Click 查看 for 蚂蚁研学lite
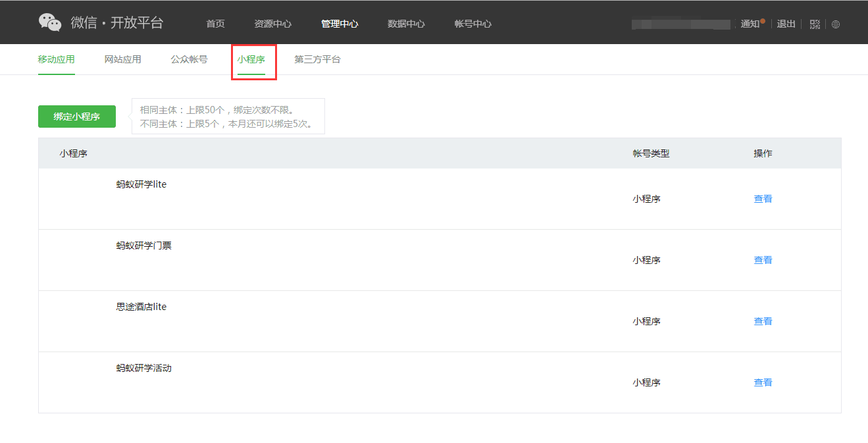This screenshot has height=443, width=868. click(763, 199)
